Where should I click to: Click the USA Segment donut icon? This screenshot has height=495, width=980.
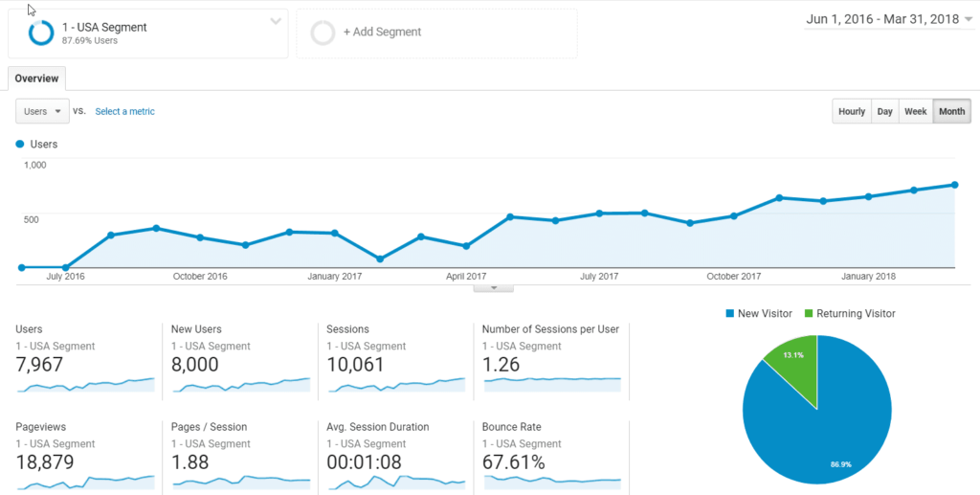click(41, 33)
